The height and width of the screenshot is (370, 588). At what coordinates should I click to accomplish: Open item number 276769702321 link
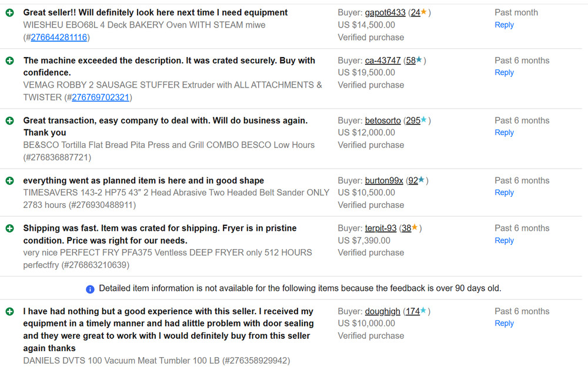[x=101, y=97]
